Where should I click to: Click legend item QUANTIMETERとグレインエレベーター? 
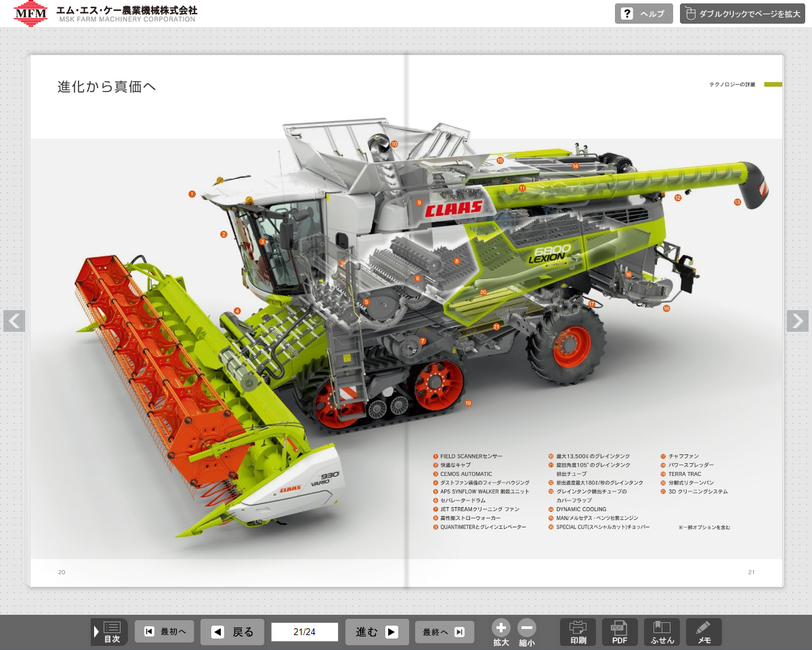(479, 527)
